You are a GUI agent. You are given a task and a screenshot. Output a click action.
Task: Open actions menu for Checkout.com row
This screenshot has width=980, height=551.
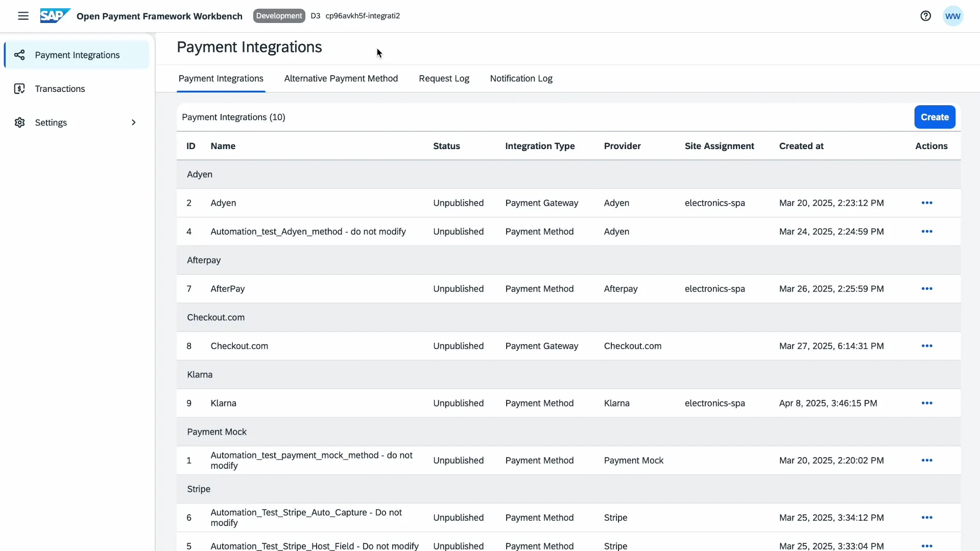pyautogui.click(x=927, y=346)
